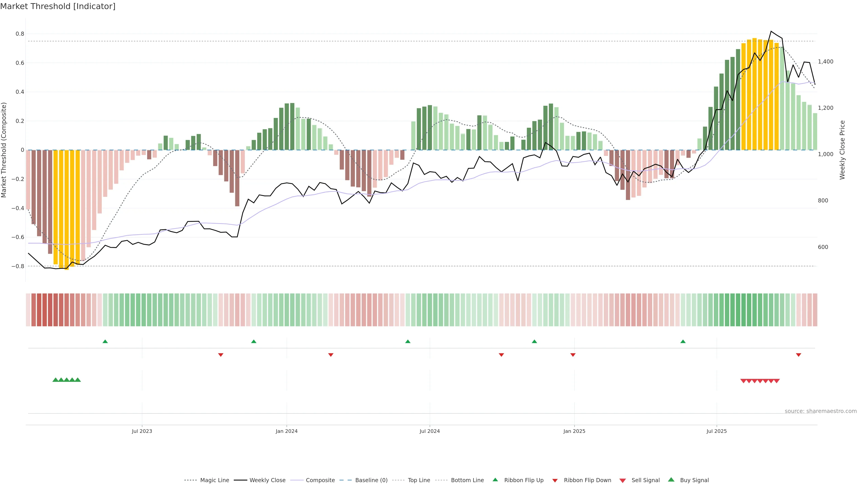Click the first green Ribbon Flip Up marker
The image size is (868, 488).
pos(105,342)
